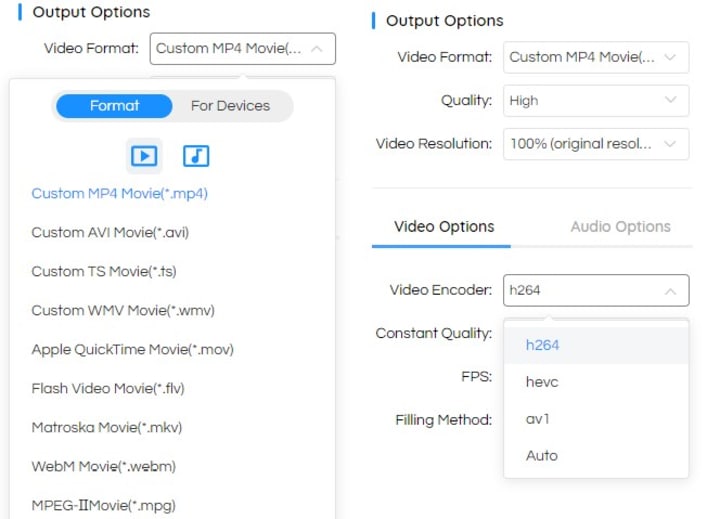Choose Custom AVI Movie(*.avi) format
Viewport: 720px width, 519px height.
pos(110,232)
